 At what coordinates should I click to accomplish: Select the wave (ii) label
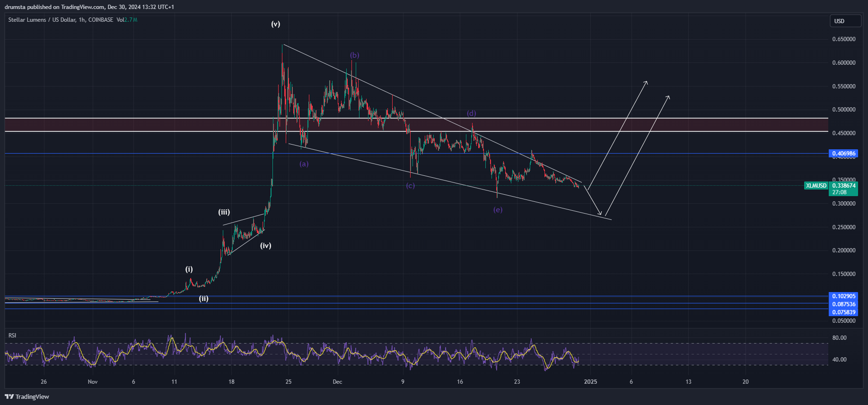pyautogui.click(x=203, y=298)
